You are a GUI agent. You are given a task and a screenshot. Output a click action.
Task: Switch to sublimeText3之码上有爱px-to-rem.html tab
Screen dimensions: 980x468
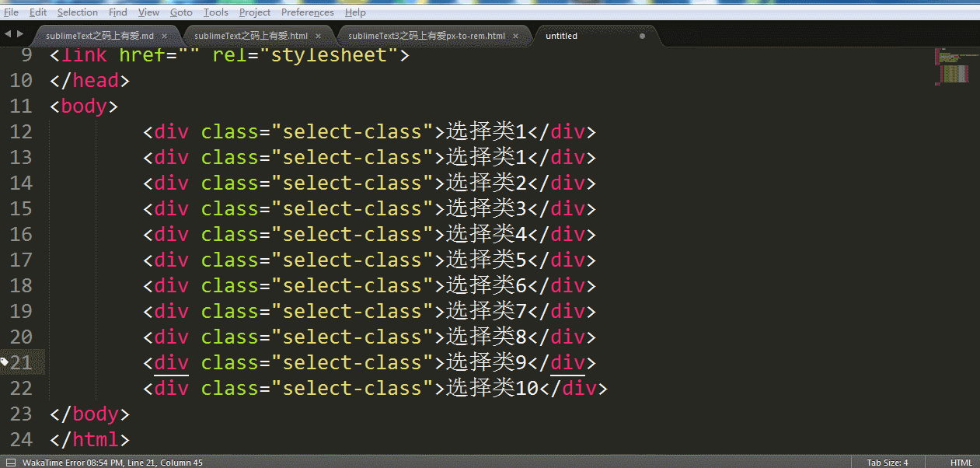click(427, 36)
